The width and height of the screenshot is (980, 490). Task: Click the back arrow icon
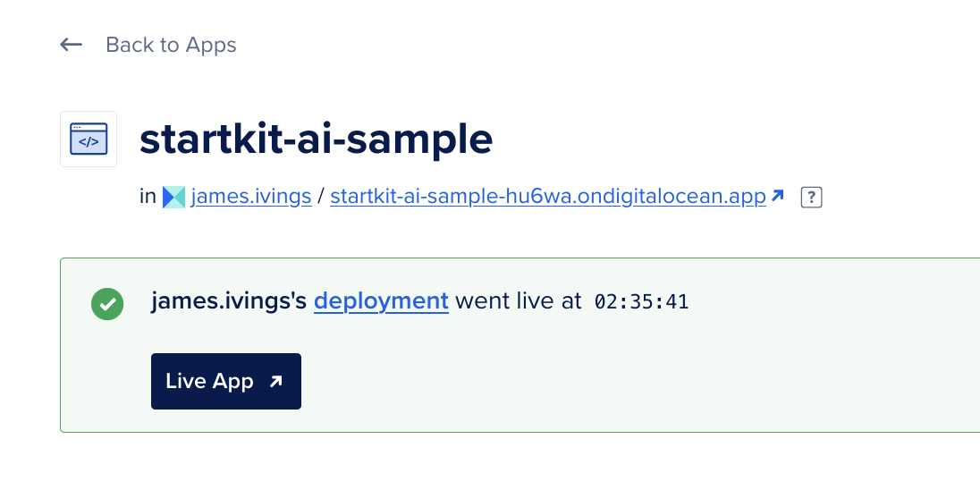click(72, 45)
